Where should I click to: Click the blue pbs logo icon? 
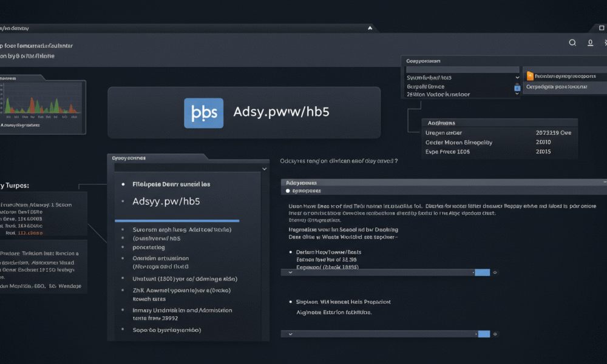coord(203,113)
